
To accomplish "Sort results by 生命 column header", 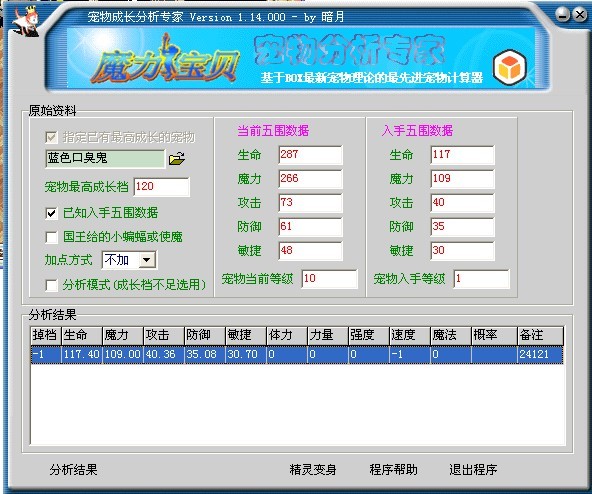I will 82,335.
